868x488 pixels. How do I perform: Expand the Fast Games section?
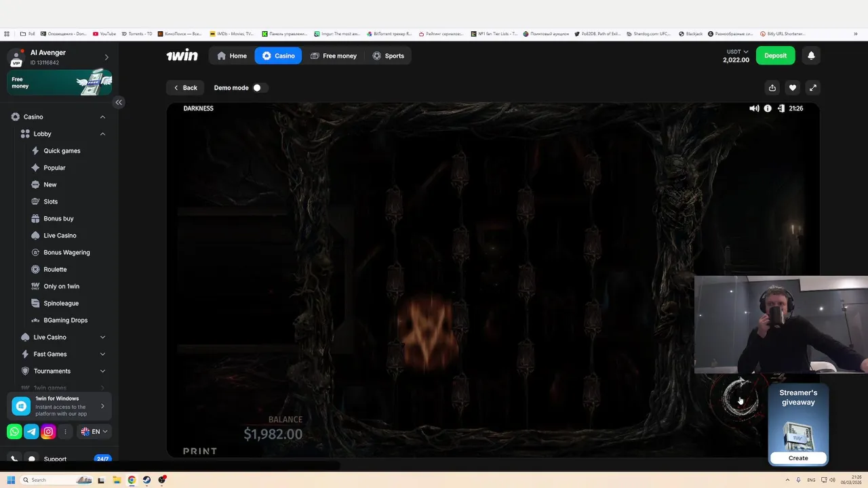102,354
